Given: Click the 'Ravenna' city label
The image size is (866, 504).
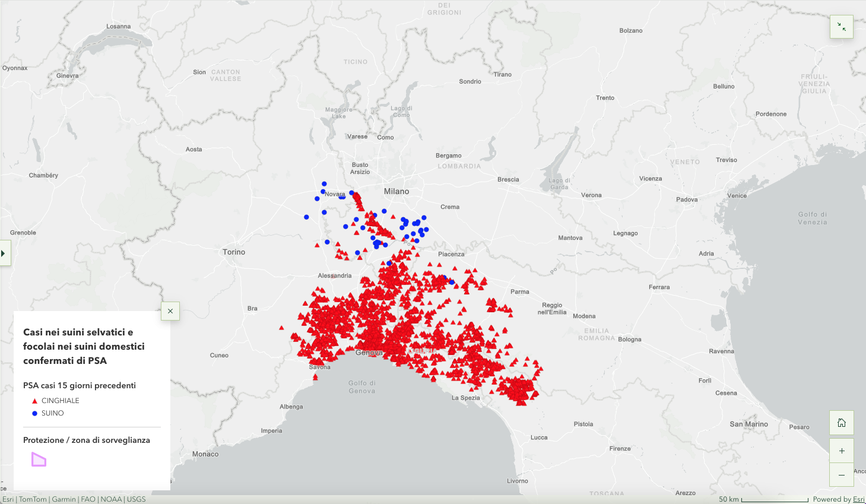Looking at the screenshot, I should (722, 351).
